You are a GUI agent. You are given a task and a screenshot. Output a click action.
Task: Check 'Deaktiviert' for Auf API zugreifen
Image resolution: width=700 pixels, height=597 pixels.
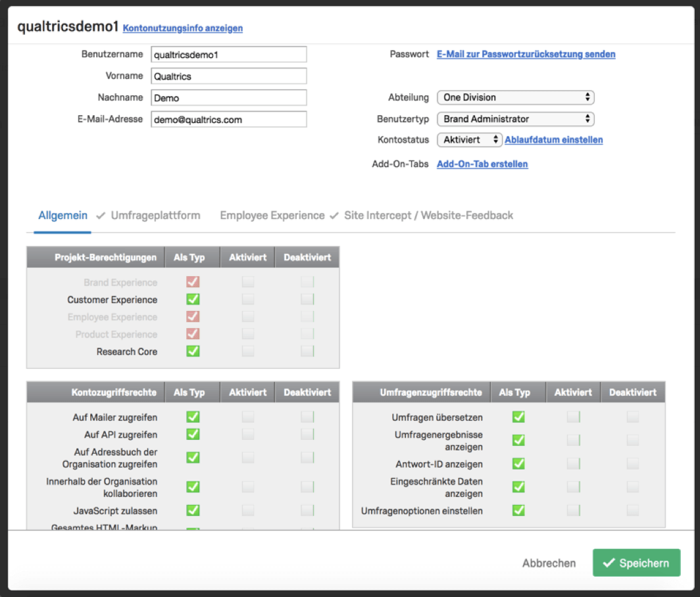pyautogui.click(x=307, y=435)
